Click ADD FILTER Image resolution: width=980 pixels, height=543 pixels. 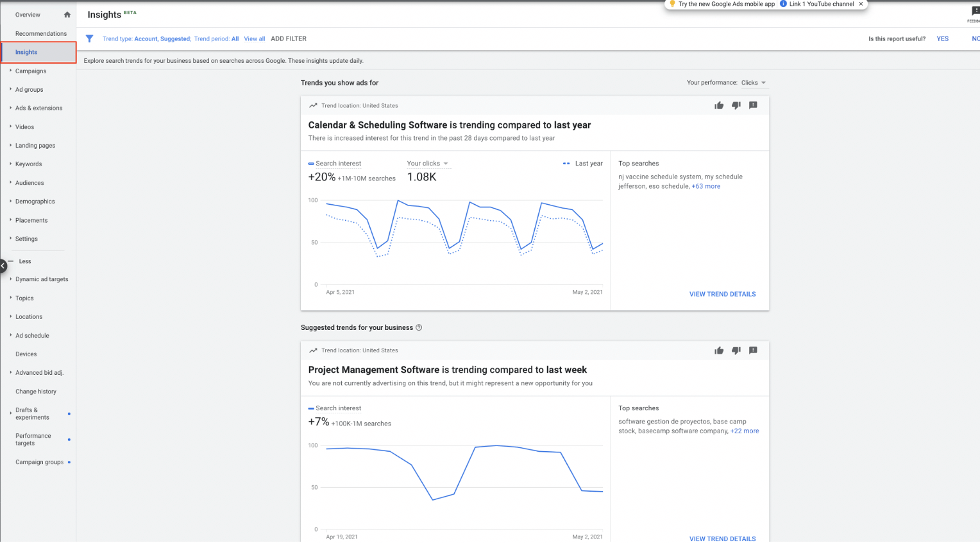(289, 39)
